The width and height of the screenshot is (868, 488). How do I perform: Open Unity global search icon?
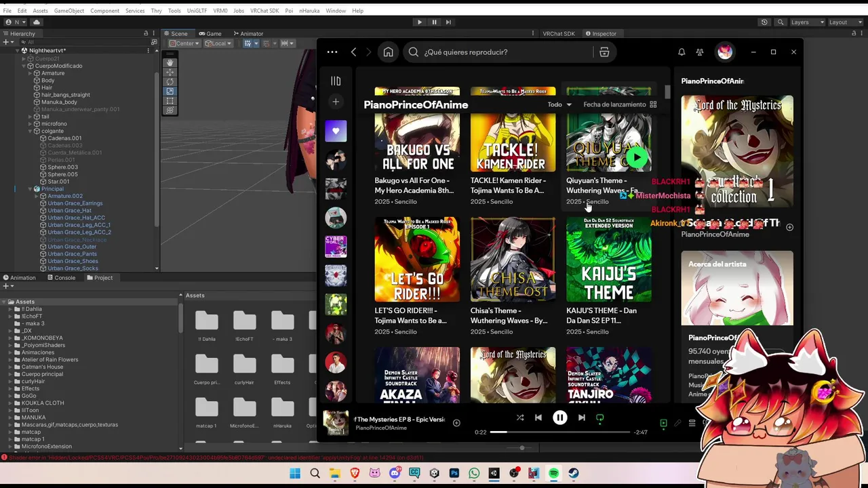[x=779, y=22]
